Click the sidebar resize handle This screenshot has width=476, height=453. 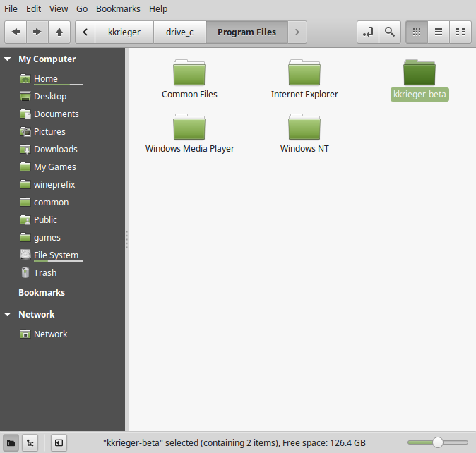click(126, 239)
